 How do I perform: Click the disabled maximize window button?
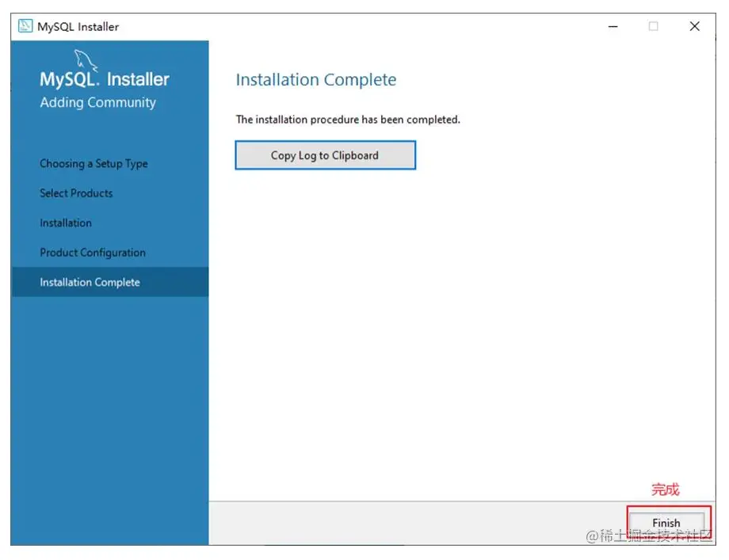pyautogui.click(x=653, y=26)
